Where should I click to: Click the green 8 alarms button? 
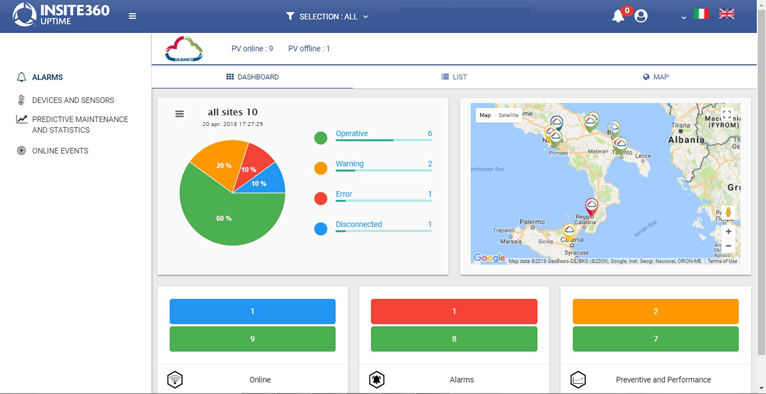[x=454, y=339]
